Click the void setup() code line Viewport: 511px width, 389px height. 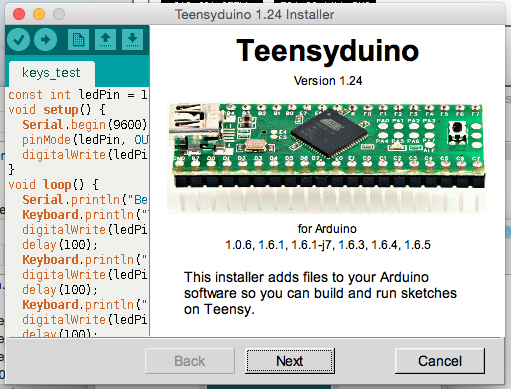click(x=57, y=110)
